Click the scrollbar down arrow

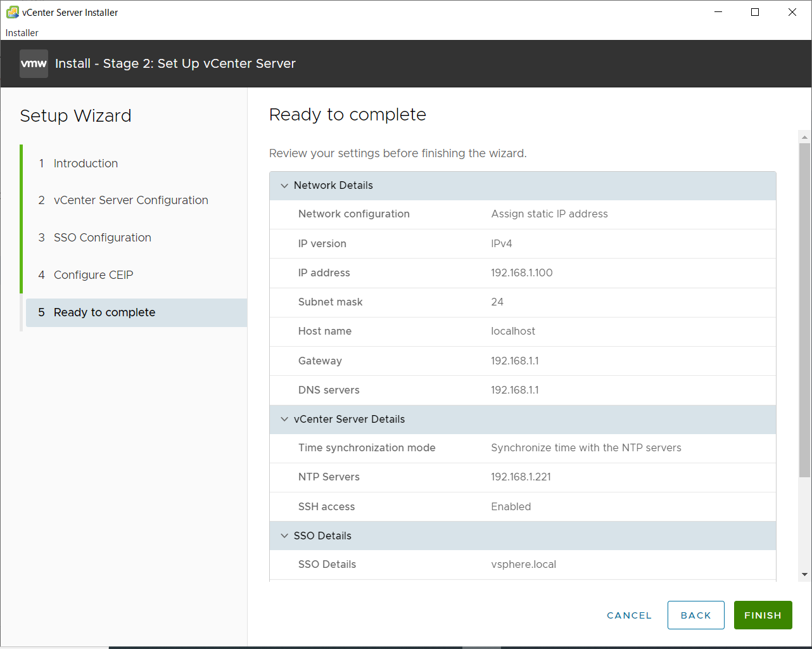coord(804,575)
